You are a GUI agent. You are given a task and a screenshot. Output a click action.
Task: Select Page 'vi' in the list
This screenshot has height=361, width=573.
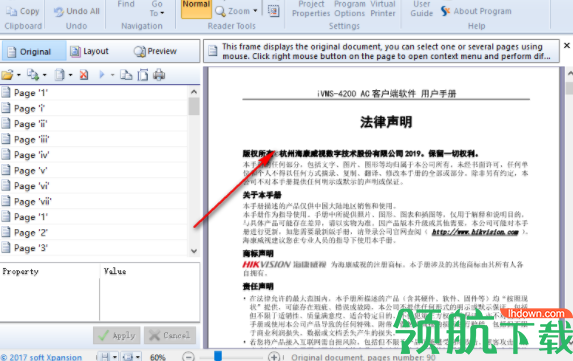[x=94, y=186]
